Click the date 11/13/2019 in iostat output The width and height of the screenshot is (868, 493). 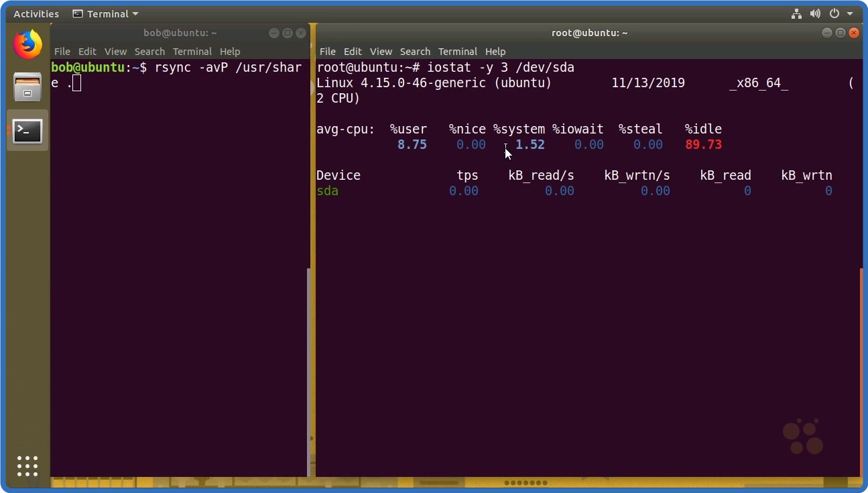(648, 83)
